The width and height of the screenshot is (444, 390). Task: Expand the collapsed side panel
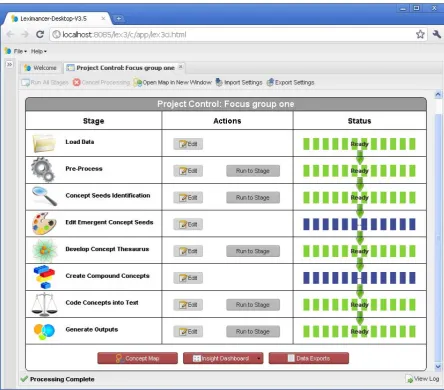point(9,64)
